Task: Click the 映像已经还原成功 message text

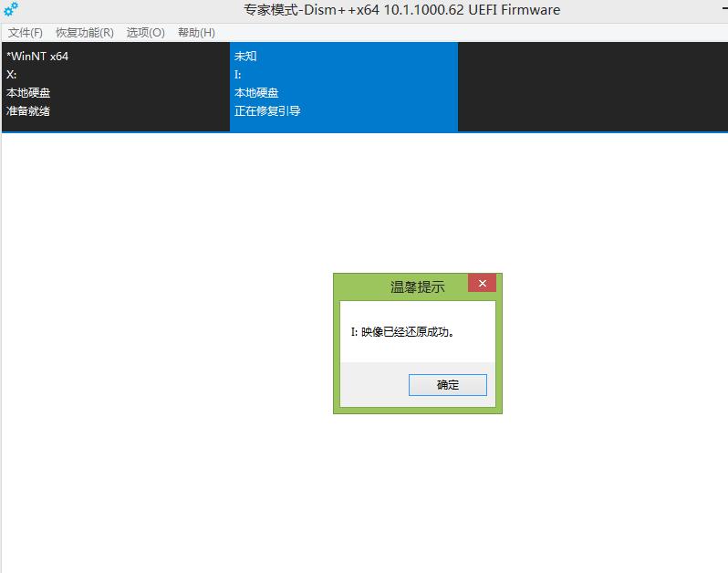Action: click(x=402, y=332)
